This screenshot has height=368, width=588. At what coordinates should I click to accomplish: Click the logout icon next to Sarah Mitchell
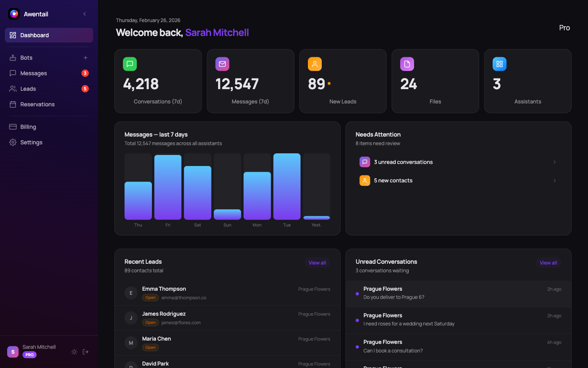[85, 352]
